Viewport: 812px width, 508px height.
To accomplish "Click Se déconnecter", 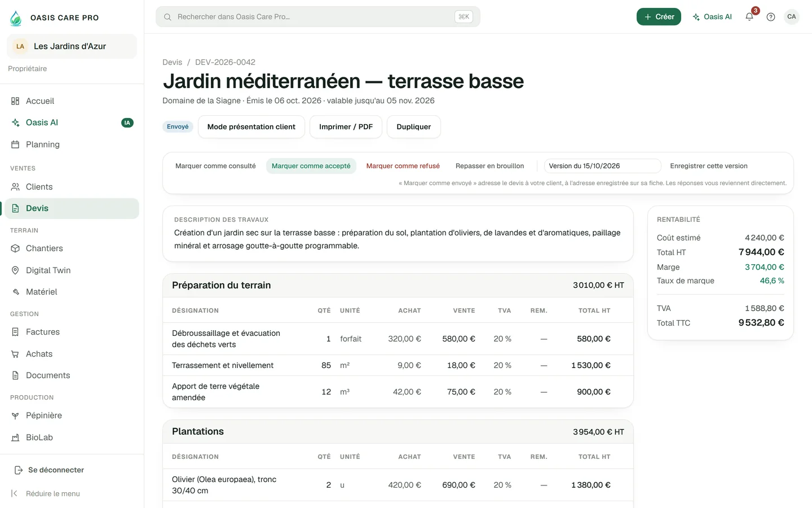I will coord(49,470).
